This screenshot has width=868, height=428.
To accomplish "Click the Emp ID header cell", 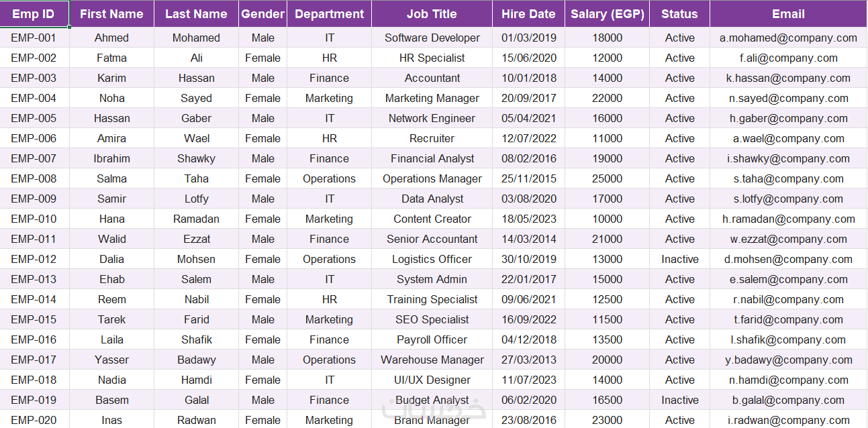I will pos(34,14).
